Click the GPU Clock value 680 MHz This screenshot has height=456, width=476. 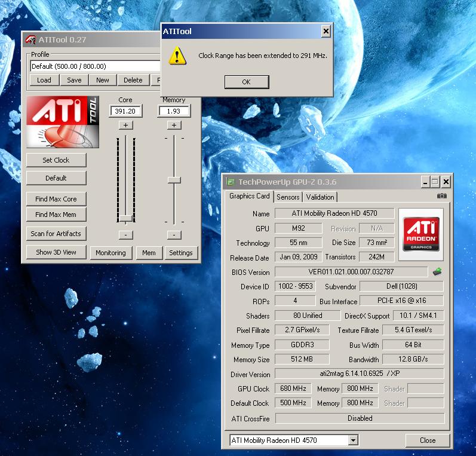point(293,388)
